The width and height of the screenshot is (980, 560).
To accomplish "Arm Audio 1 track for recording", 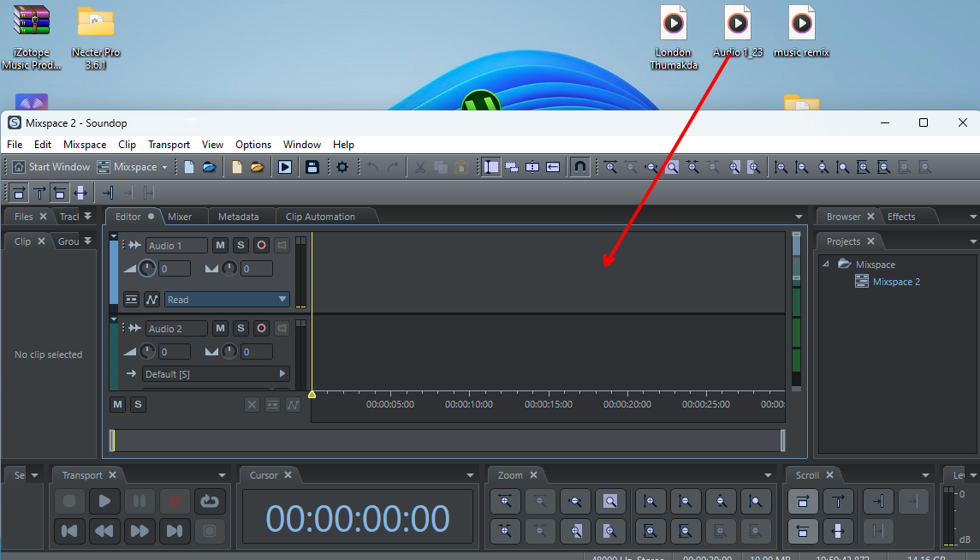I will (x=261, y=246).
